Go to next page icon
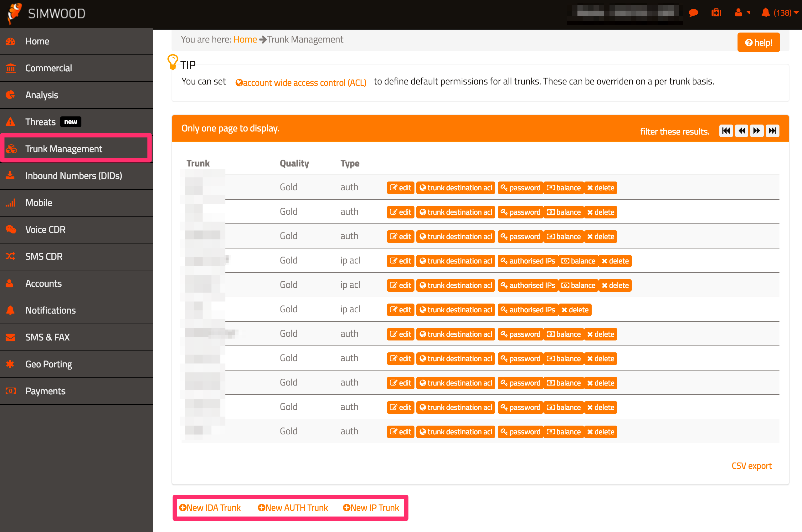Viewport: 802px width, 532px height. pyautogui.click(x=757, y=131)
